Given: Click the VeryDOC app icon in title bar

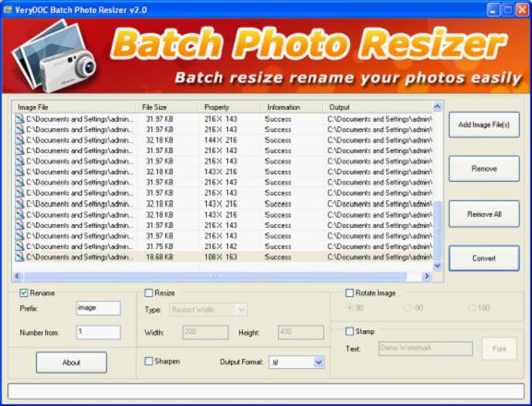Looking at the screenshot, I should pyautogui.click(x=7, y=9).
